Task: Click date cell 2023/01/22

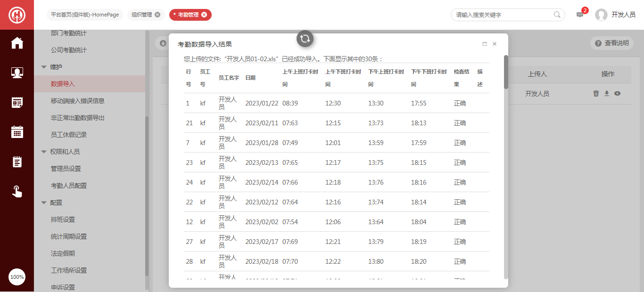Action: click(262, 103)
